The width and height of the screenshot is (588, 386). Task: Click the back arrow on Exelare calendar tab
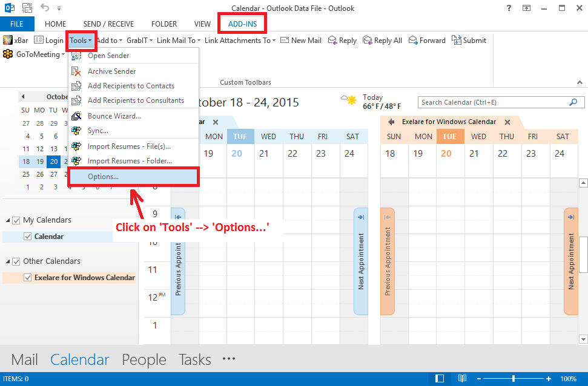(x=391, y=122)
